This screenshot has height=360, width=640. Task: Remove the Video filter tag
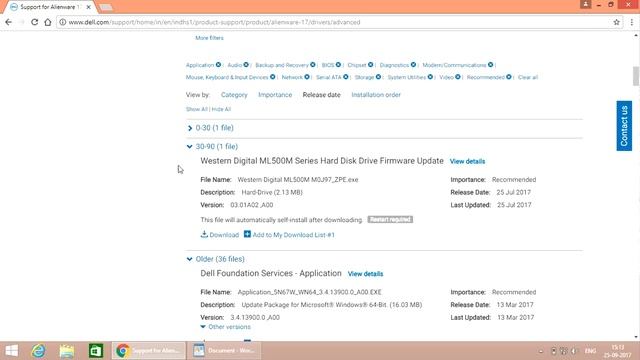pyautogui.click(x=458, y=77)
